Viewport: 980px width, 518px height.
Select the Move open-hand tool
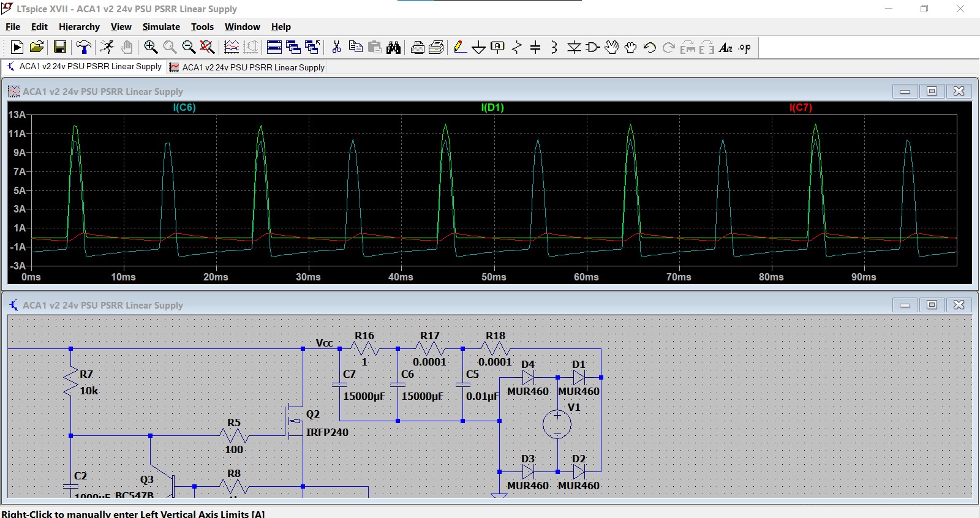(612, 47)
